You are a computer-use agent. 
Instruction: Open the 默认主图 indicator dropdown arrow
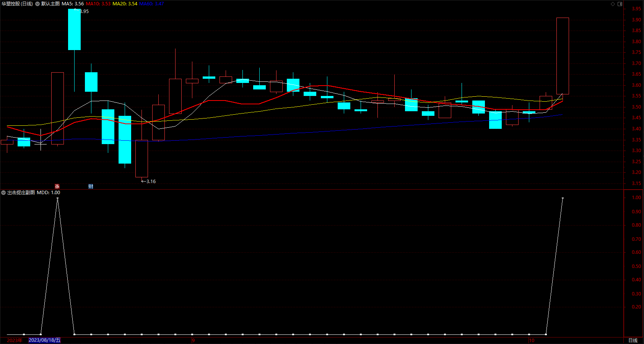[x=37, y=4]
